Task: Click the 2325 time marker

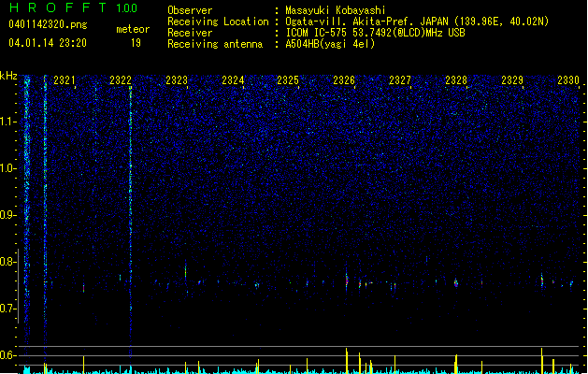Action: pyautogui.click(x=288, y=80)
